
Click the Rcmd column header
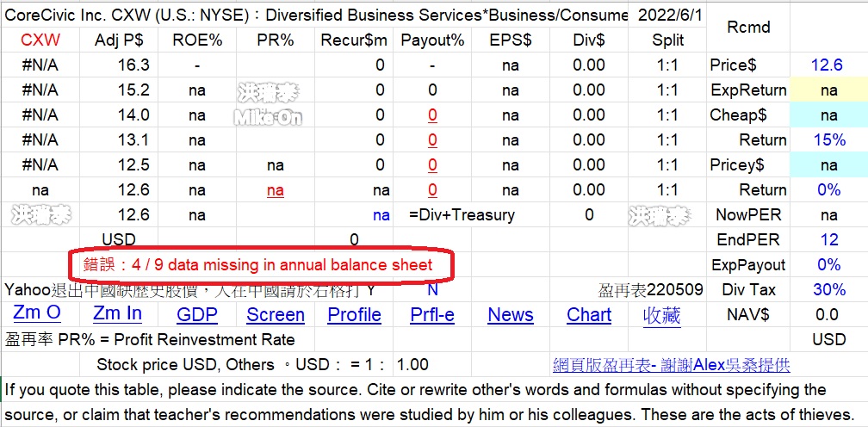pos(747,28)
